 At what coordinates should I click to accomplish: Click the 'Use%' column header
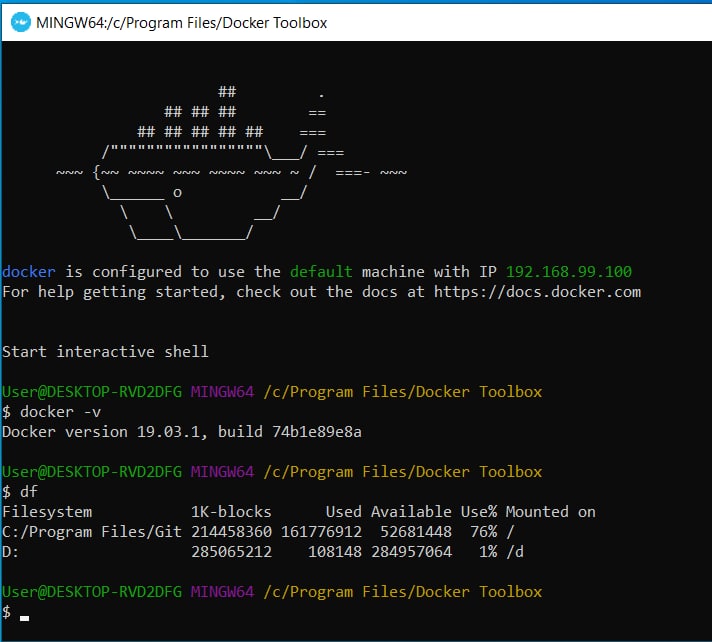point(479,512)
